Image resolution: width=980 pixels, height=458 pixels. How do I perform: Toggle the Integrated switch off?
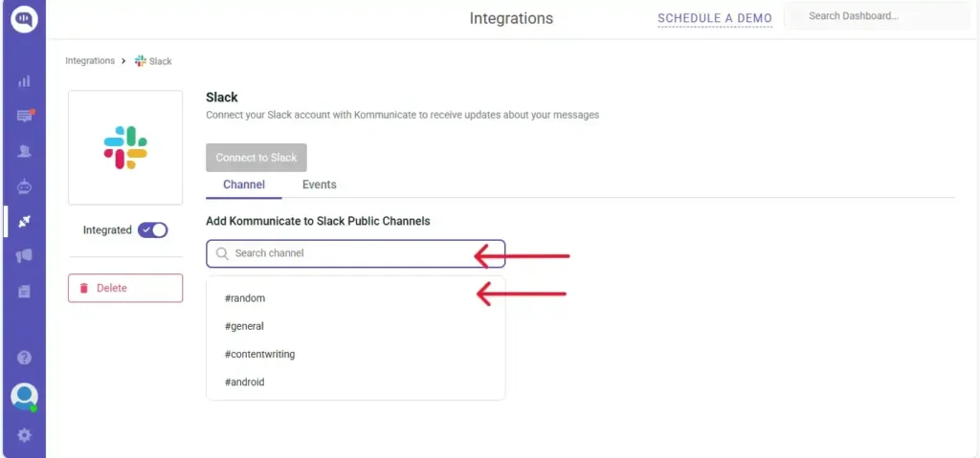(x=153, y=229)
